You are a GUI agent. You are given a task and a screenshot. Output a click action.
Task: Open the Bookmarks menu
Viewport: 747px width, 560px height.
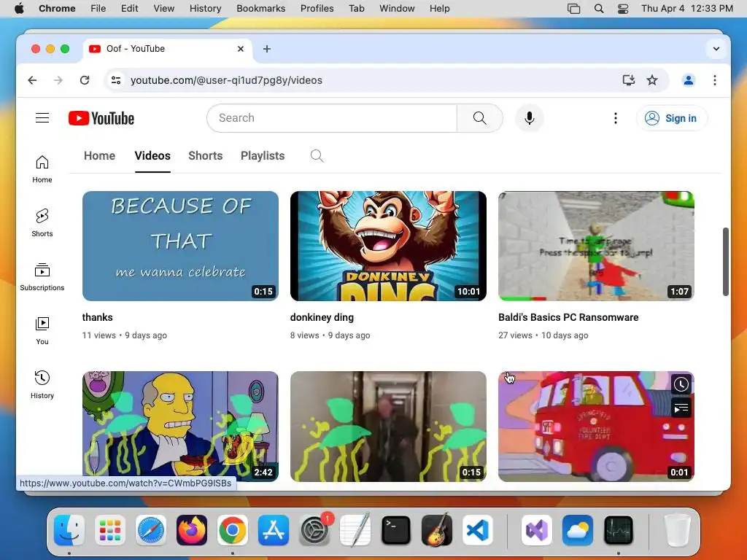(260, 9)
